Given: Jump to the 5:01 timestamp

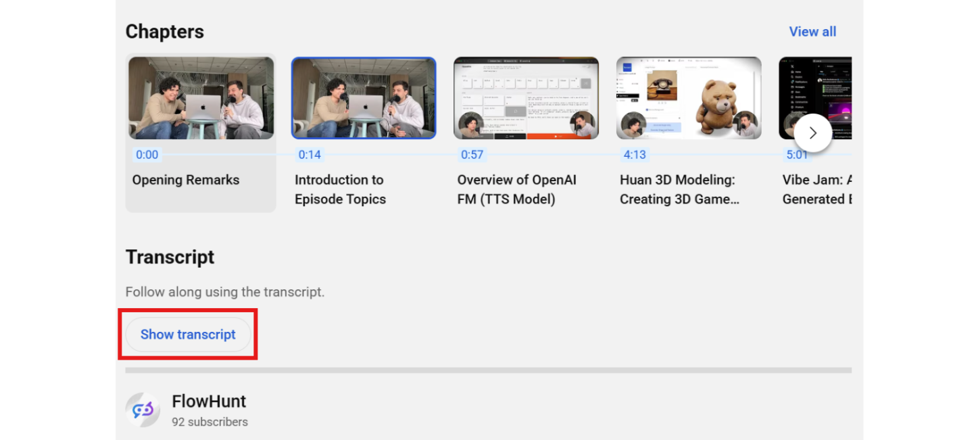Looking at the screenshot, I should click(798, 155).
